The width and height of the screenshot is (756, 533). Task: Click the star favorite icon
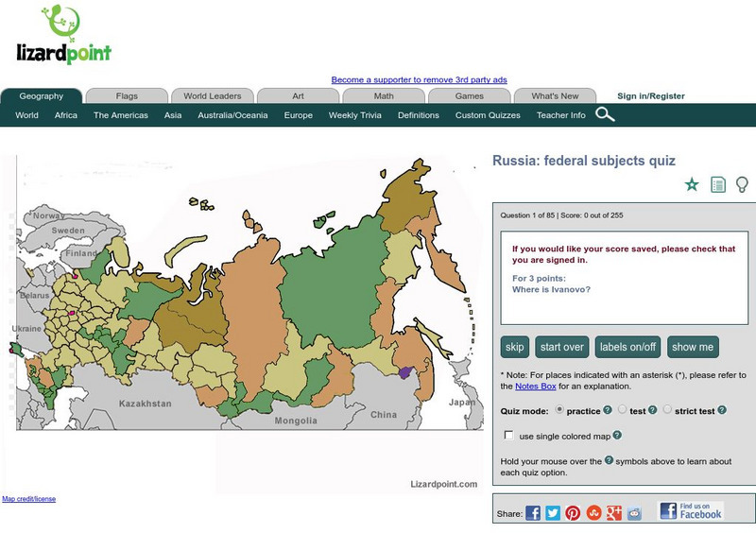pyautogui.click(x=692, y=184)
